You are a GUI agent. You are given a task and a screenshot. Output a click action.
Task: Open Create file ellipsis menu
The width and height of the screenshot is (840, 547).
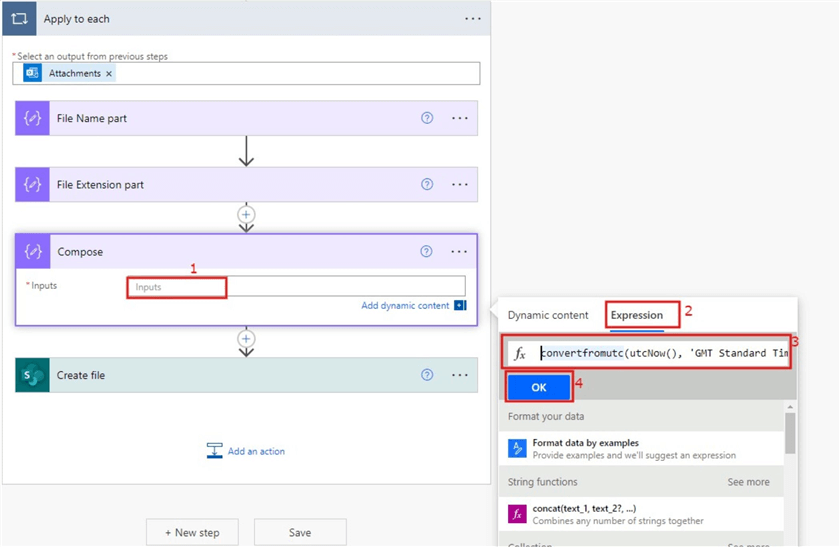point(460,375)
